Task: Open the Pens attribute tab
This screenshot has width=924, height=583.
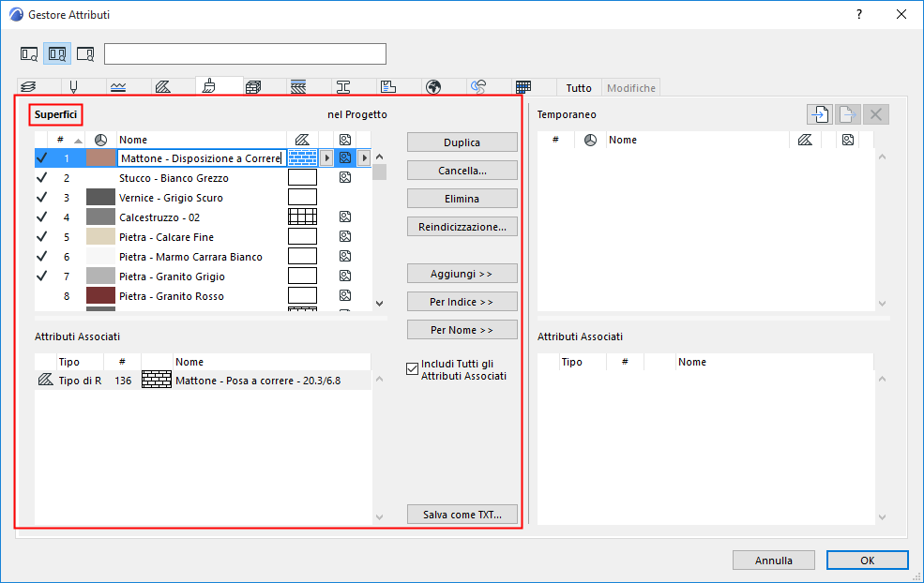Action: tap(74, 87)
